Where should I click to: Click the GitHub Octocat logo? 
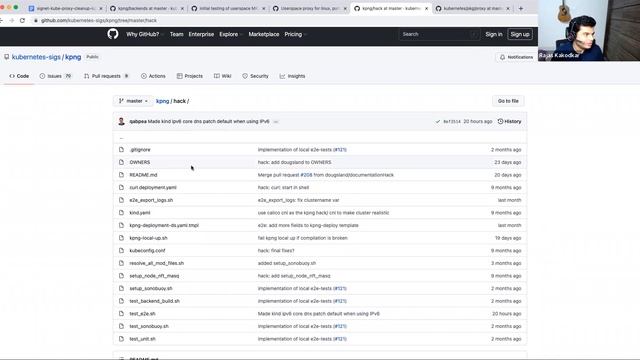(x=113, y=34)
